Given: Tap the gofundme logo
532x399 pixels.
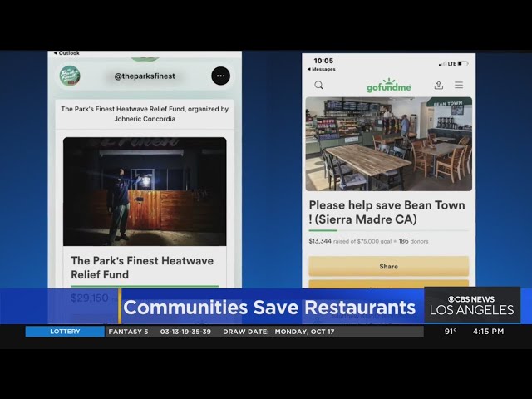Looking at the screenshot, I should click(389, 86).
